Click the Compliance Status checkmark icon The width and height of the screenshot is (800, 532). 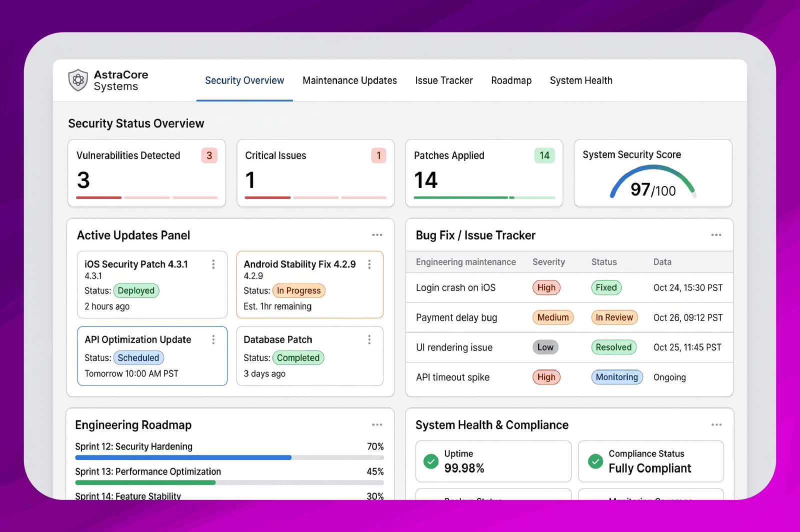point(595,461)
